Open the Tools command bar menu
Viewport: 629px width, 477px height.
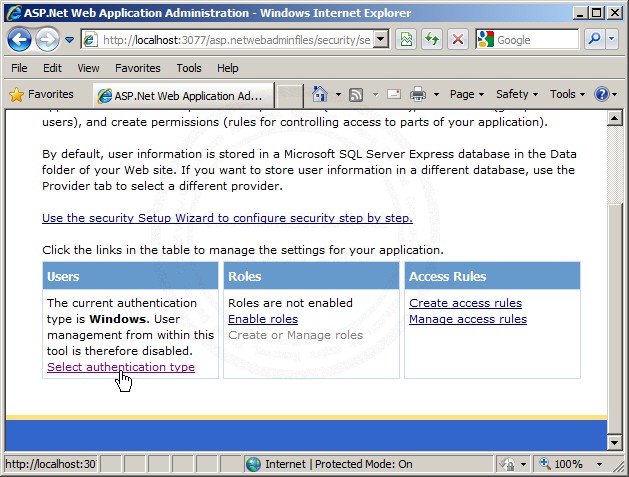point(567,94)
